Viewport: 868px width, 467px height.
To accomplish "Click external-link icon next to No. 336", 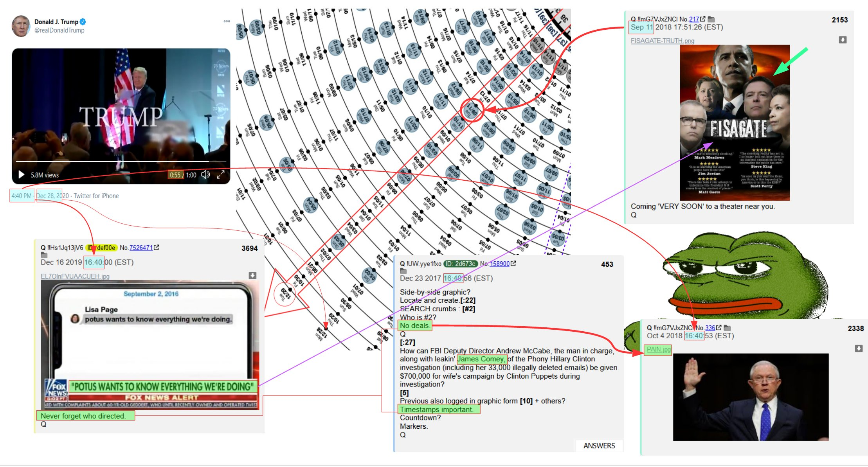I will tap(719, 327).
